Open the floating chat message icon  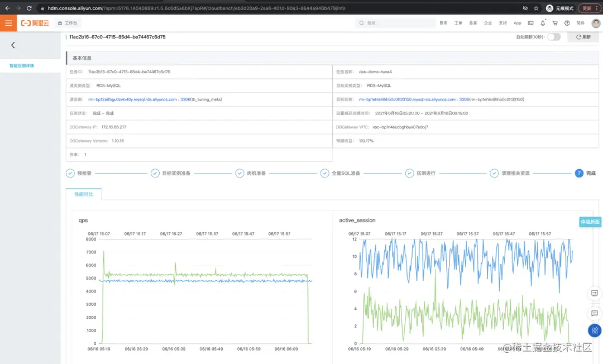coord(594,313)
